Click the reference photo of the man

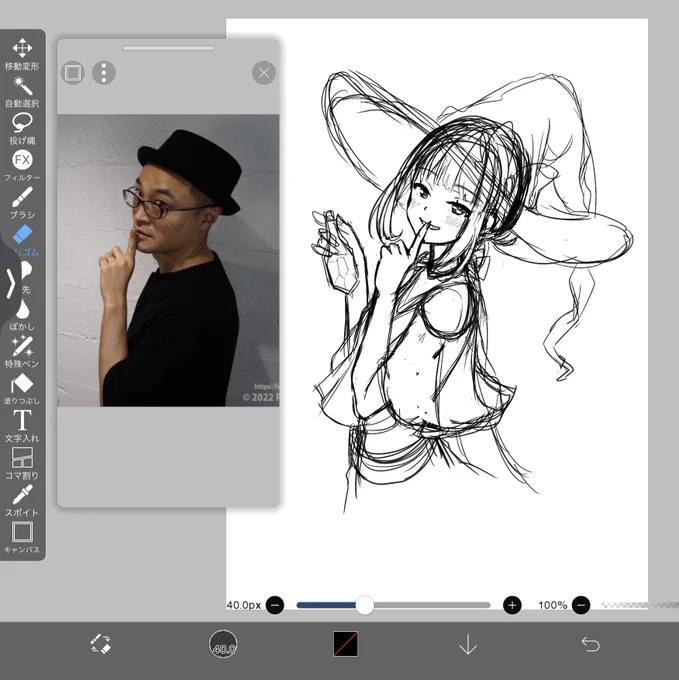pyautogui.click(x=168, y=260)
